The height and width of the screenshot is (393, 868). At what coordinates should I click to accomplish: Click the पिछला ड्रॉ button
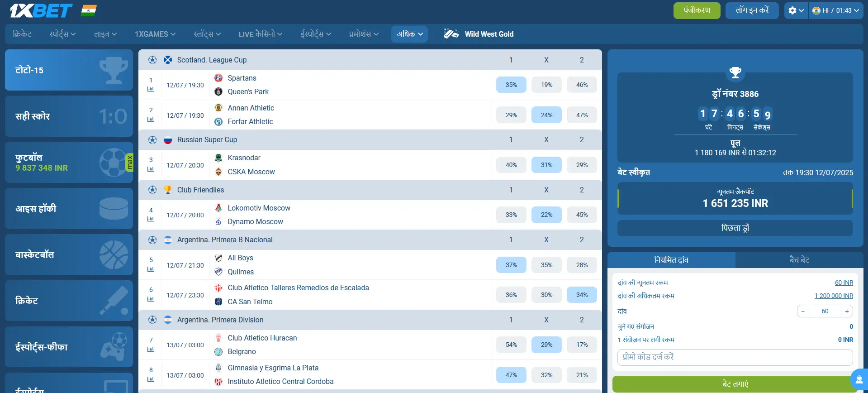coord(735,228)
